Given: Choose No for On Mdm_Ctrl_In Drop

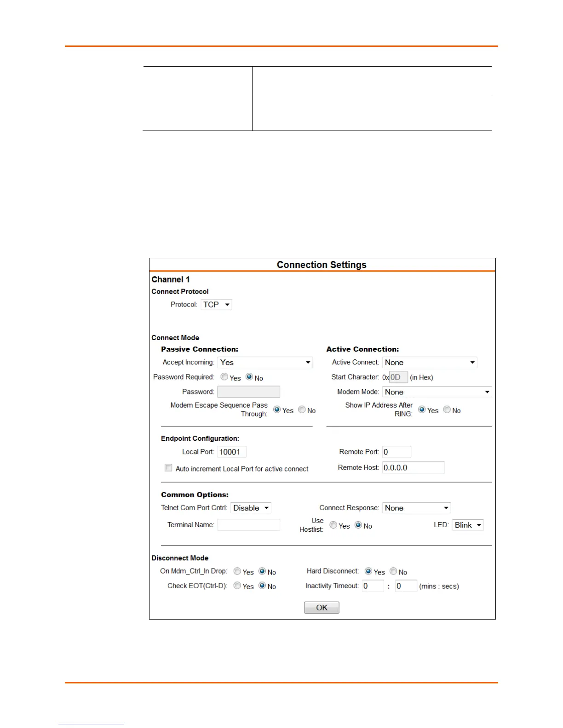Looking at the screenshot, I should click(x=262, y=571).
